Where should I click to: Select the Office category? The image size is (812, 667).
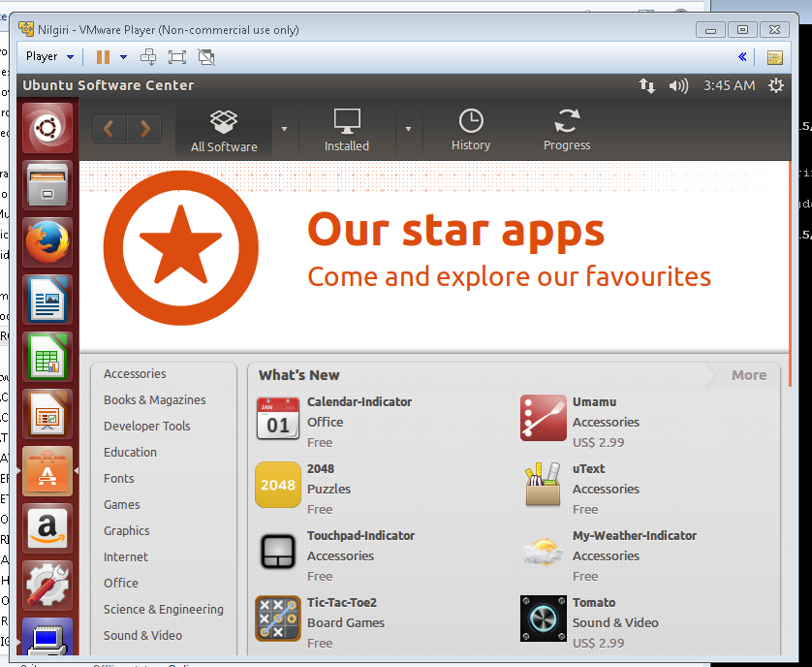121,583
